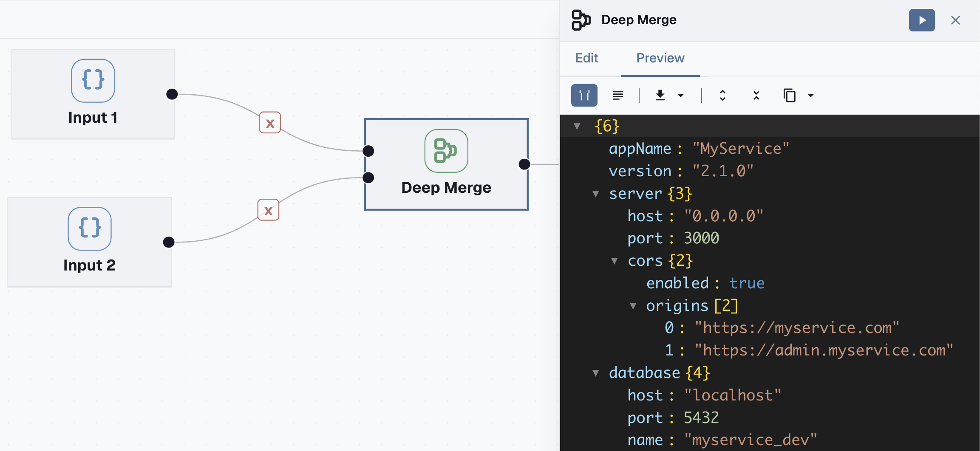Open the copy options dropdown arrow

coord(811,96)
